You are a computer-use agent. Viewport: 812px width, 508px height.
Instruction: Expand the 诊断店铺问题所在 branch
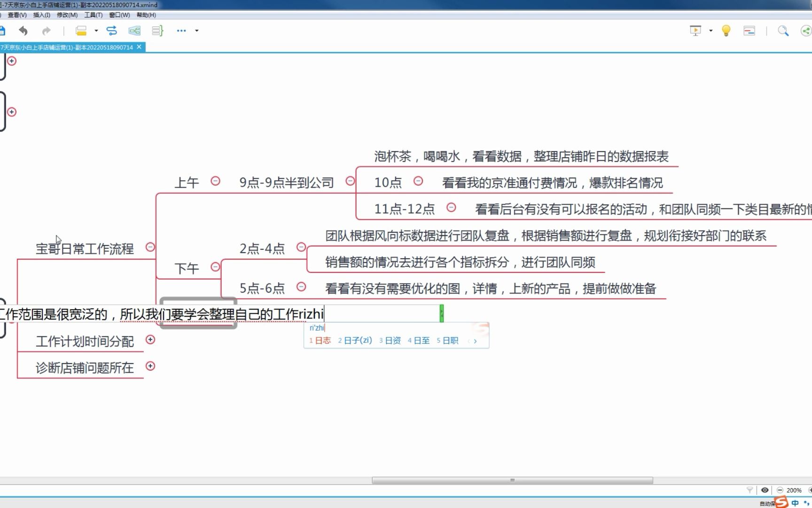coord(150,366)
